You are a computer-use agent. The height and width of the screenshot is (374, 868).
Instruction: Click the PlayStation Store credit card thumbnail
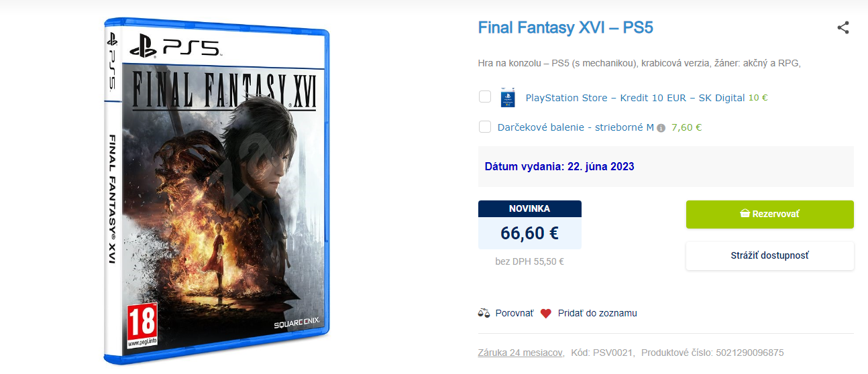[x=508, y=98]
